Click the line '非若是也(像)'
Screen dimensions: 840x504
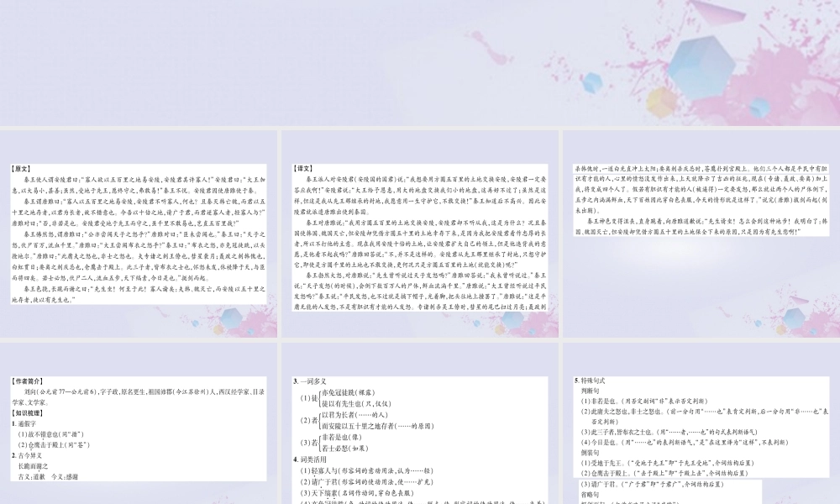pyautogui.click(x=344, y=438)
